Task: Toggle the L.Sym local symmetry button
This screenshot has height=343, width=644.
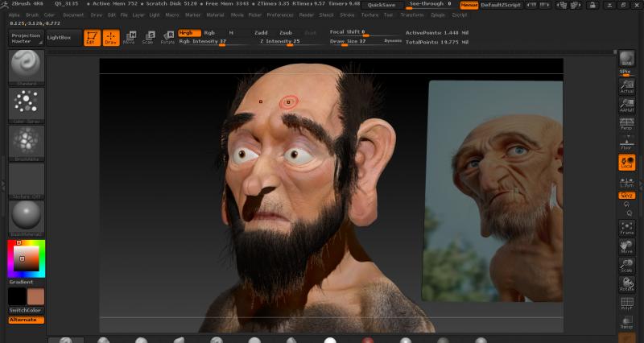Action: click(x=627, y=183)
